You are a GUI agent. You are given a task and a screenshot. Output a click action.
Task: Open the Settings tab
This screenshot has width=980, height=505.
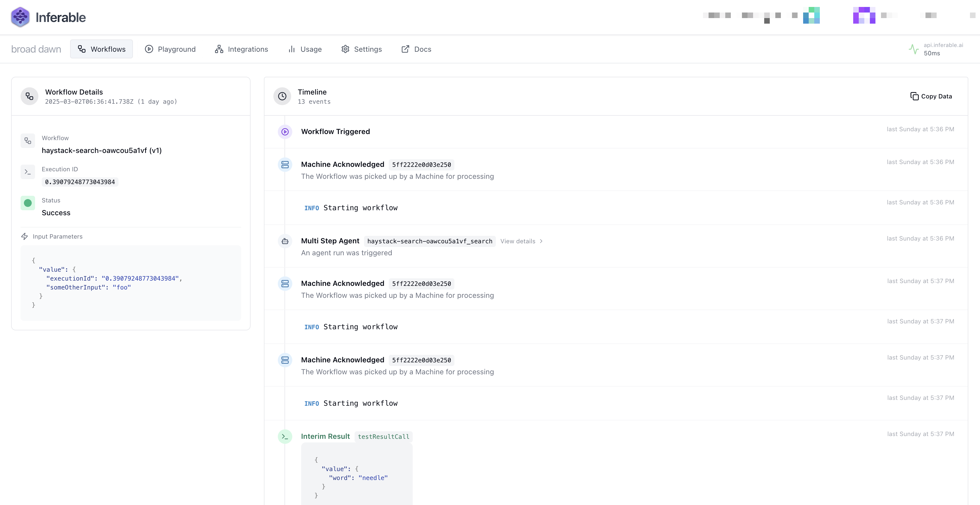click(361, 49)
